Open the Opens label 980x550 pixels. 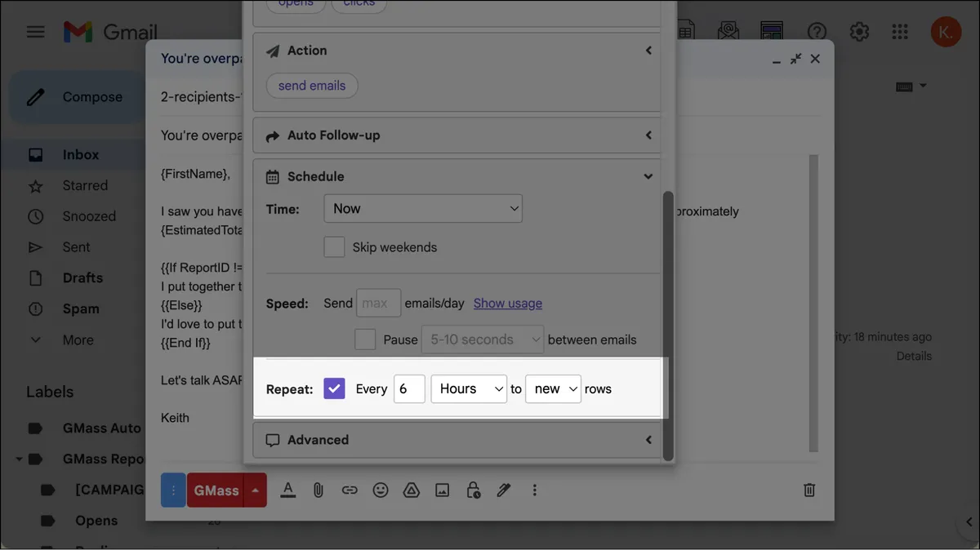tap(96, 521)
